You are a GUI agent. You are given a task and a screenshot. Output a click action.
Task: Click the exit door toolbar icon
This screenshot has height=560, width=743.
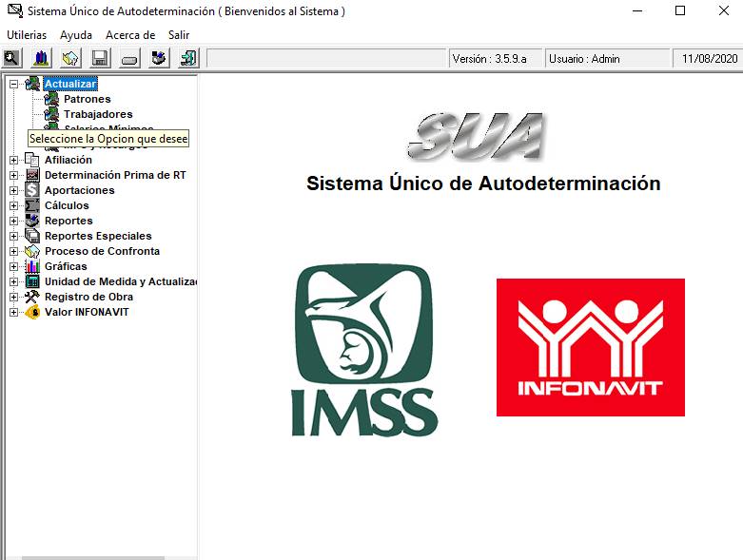click(x=188, y=59)
